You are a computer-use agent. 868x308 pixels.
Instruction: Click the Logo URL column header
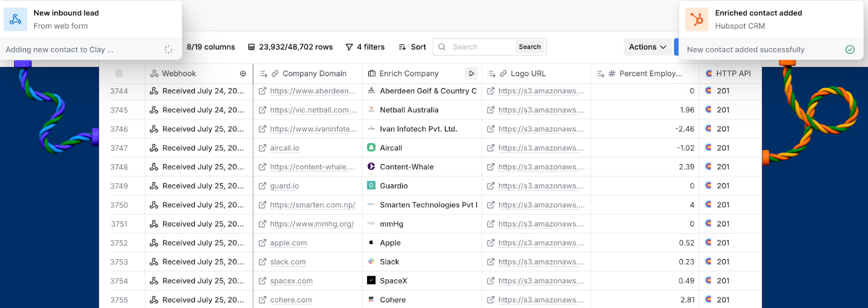tap(536, 73)
